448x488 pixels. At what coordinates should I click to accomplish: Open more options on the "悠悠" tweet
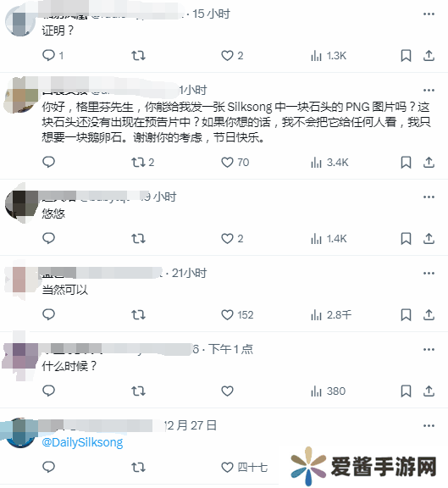[429, 197]
